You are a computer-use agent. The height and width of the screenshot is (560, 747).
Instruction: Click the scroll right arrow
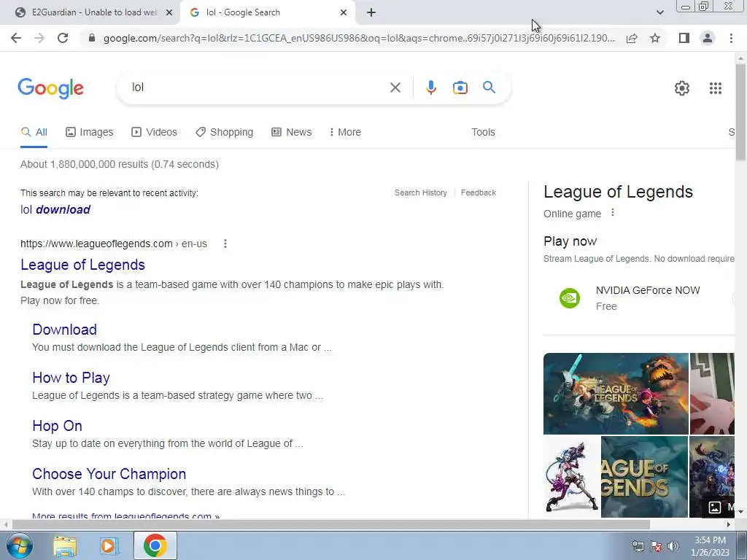pos(729,524)
